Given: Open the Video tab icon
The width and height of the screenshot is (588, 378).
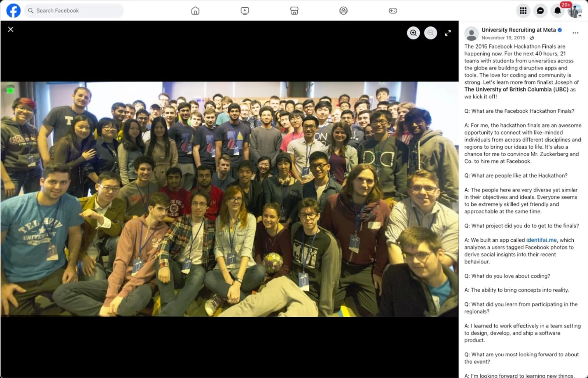Looking at the screenshot, I should [x=245, y=11].
